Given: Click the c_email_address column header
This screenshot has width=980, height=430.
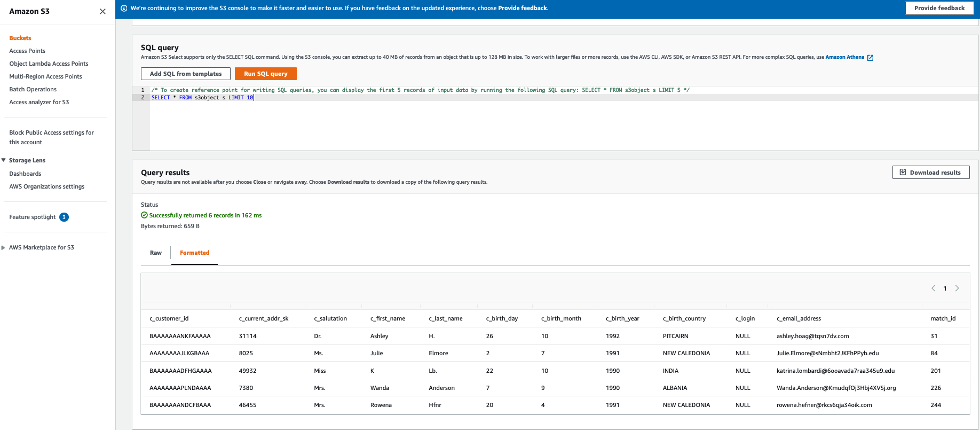Looking at the screenshot, I should (x=799, y=318).
